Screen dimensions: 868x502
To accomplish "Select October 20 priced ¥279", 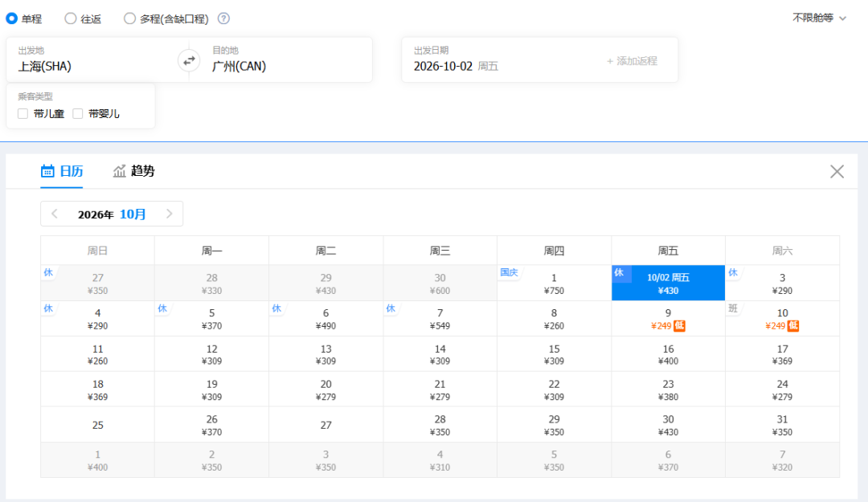I will click(x=326, y=390).
